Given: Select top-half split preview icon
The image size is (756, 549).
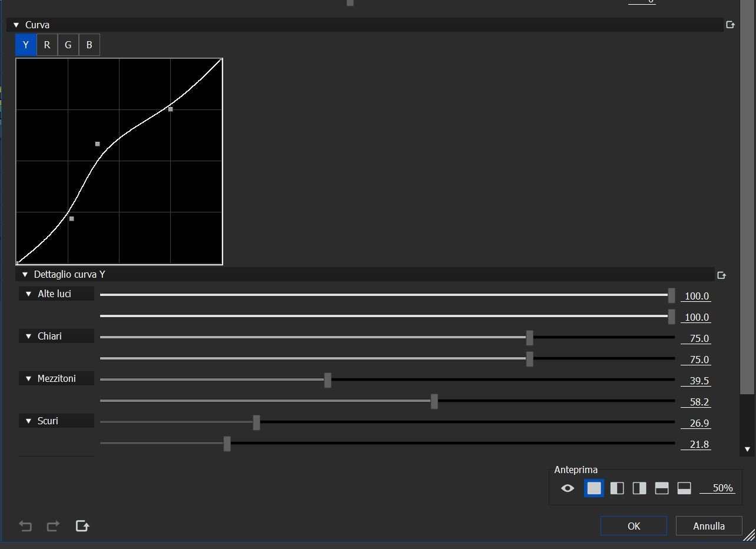Looking at the screenshot, I should pyautogui.click(x=662, y=488).
